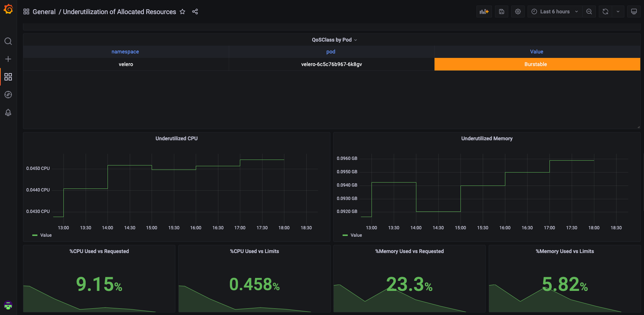Open the refresh interval dropdown arrow

tap(618, 12)
